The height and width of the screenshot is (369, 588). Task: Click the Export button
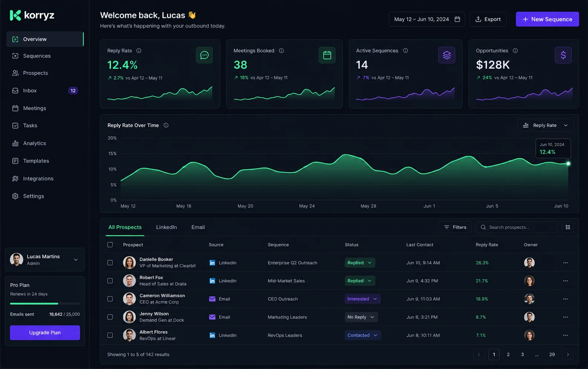[488, 19]
